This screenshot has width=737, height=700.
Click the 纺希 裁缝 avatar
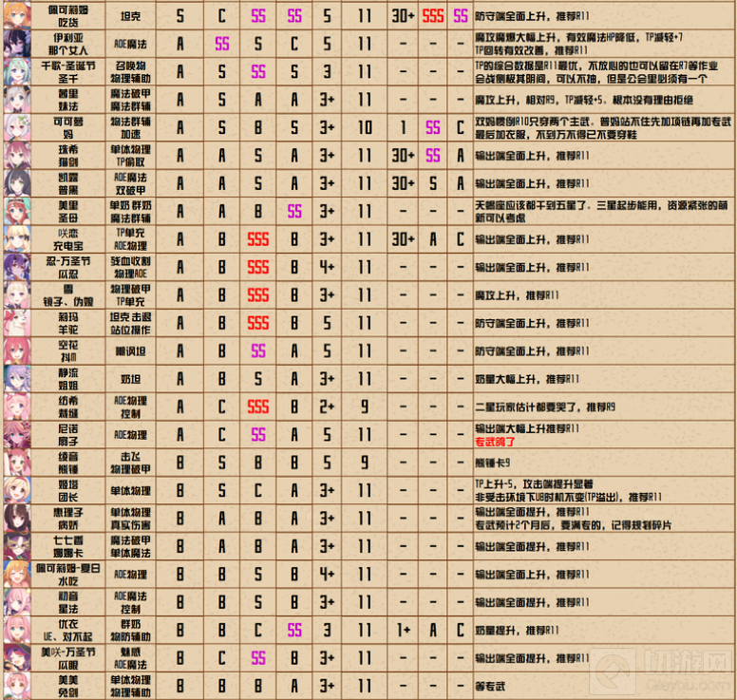pyautogui.click(x=17, y=407)
